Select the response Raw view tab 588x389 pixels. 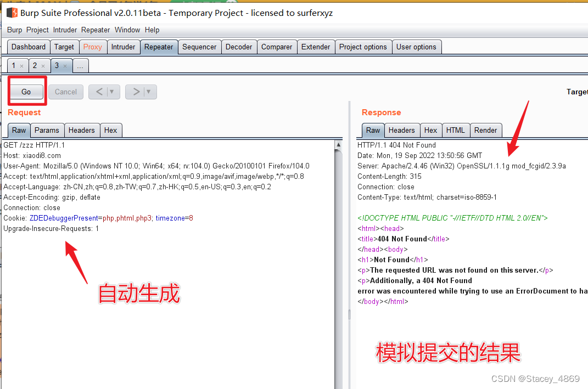(x=373, y=131)
